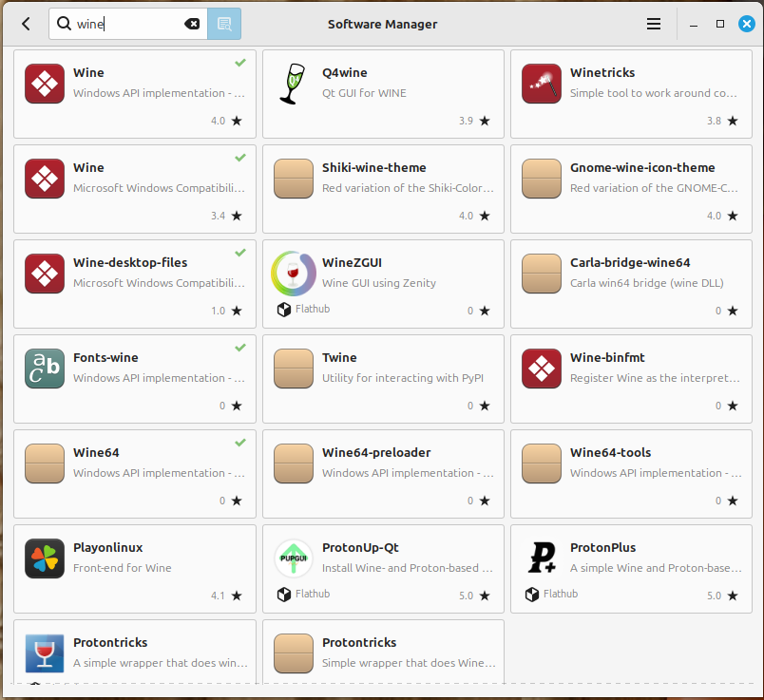764x700 pixels.
Task: Click the Fonts-wine title
Action: (x=105, y=357)
